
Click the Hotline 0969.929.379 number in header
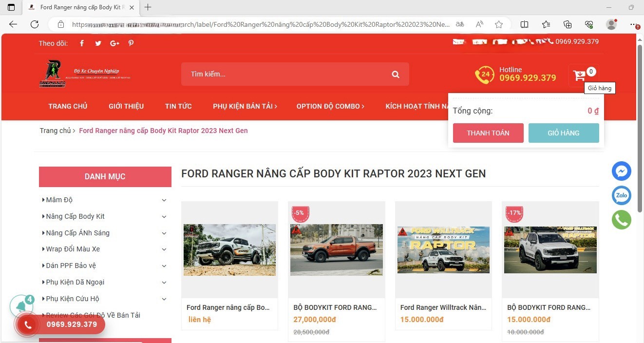tap(528, 78)
